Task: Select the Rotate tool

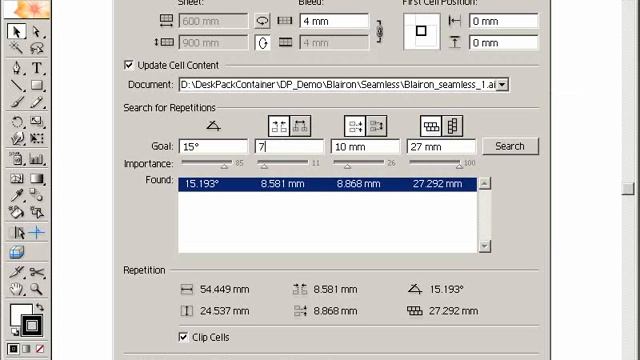Action: pyautogui.click(x=17, y=122)
